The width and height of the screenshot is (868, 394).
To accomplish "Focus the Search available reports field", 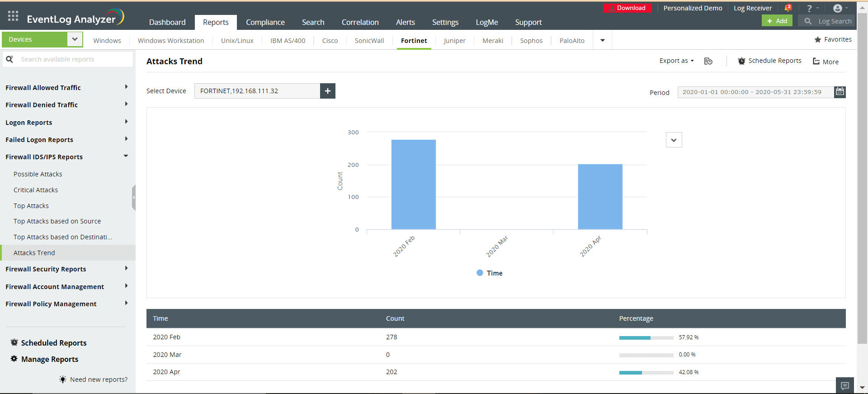I will (68, 59).
